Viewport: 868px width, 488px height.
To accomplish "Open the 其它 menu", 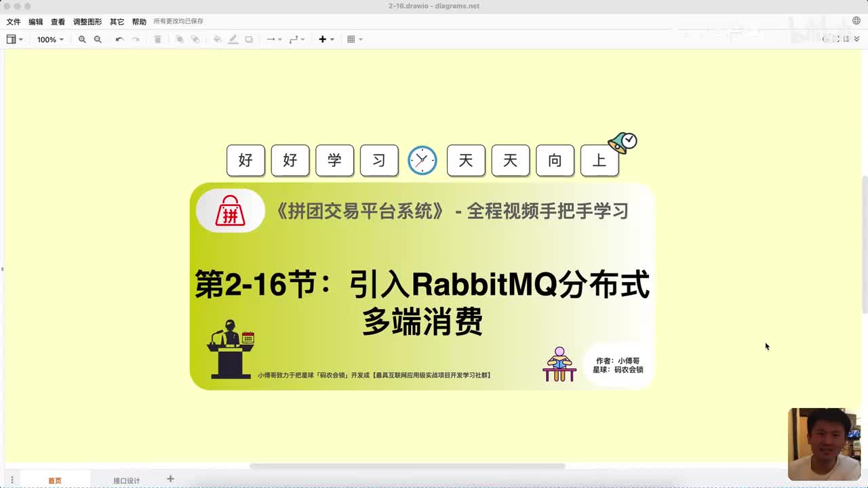I will (117, 22).
